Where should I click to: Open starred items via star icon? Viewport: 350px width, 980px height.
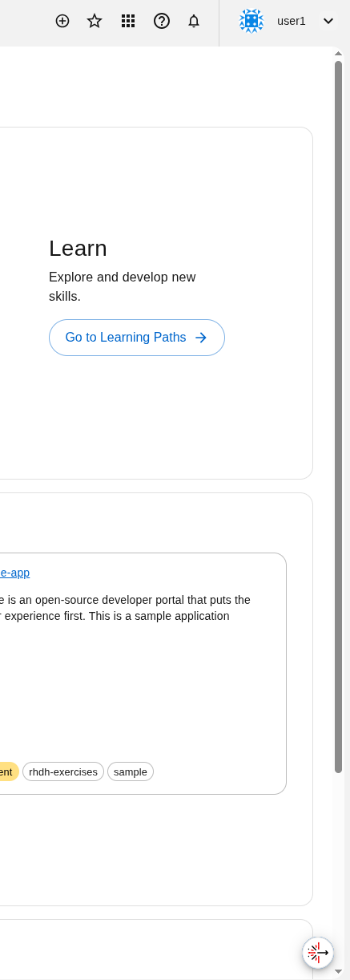click(x=95, y=21)
